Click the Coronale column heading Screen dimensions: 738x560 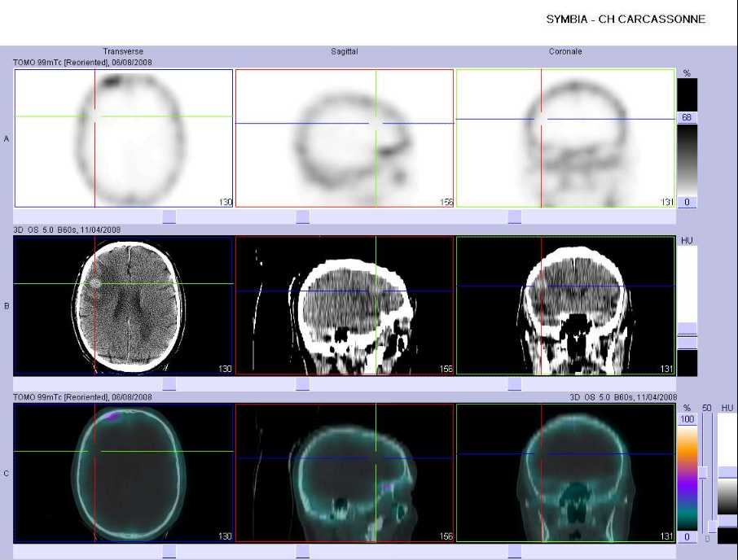pos(565,51)
